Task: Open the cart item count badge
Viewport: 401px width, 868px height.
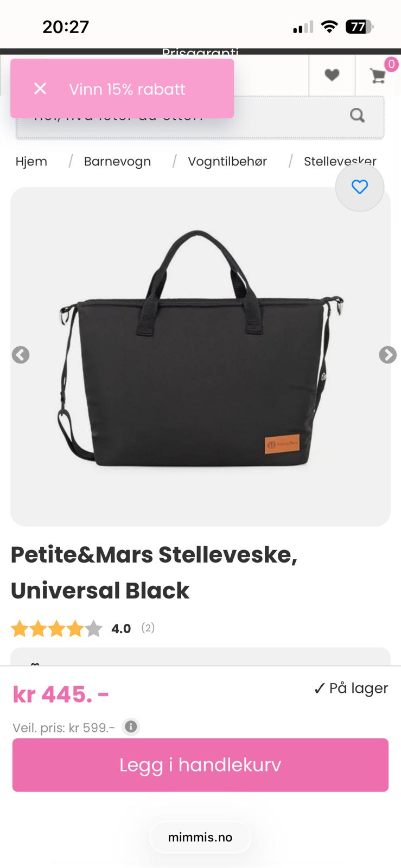Action: click(391, 64)
